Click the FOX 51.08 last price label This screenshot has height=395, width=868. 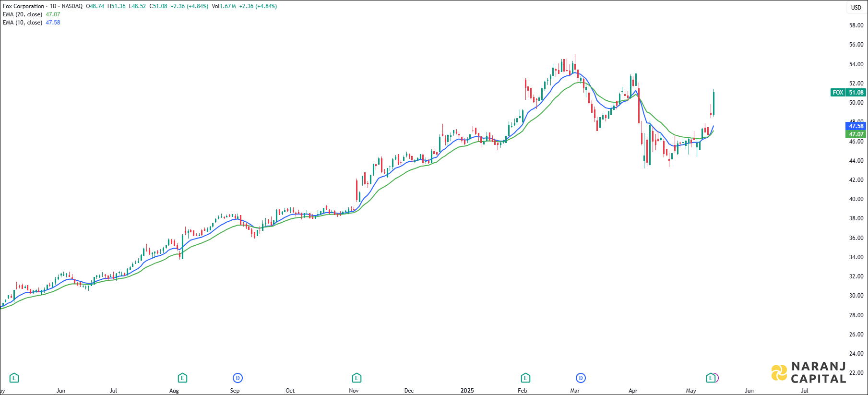click(x=848, y=93)
